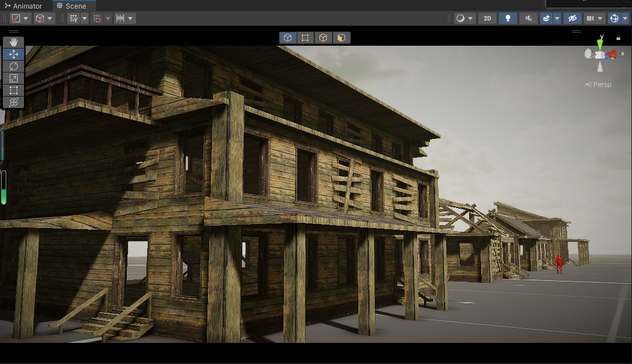
Task: Select the Rect tool
Action: click(14, 90)
